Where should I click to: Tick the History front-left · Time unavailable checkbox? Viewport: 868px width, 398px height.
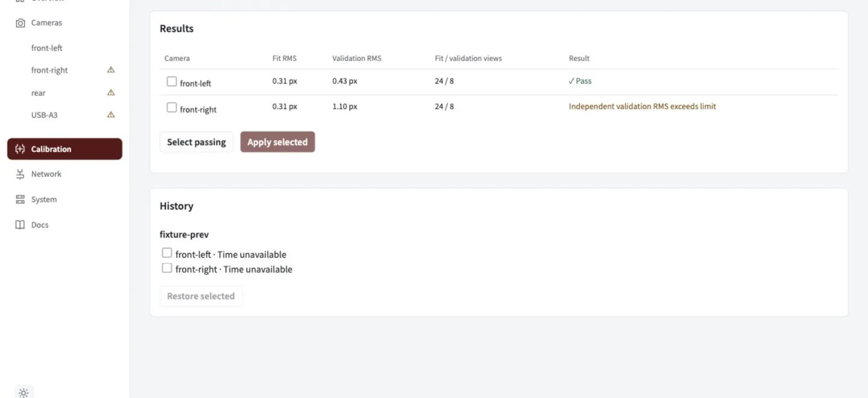[x=167, y=253]
